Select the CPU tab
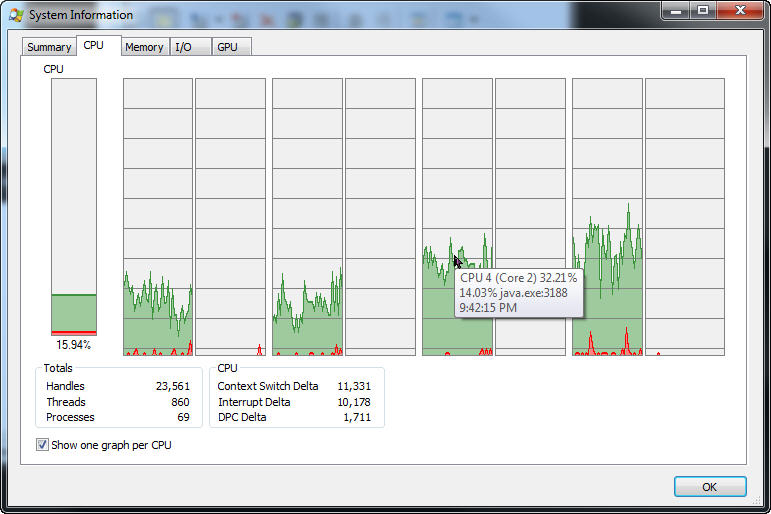This screenshot has height=514, width=771. (93, 45)
